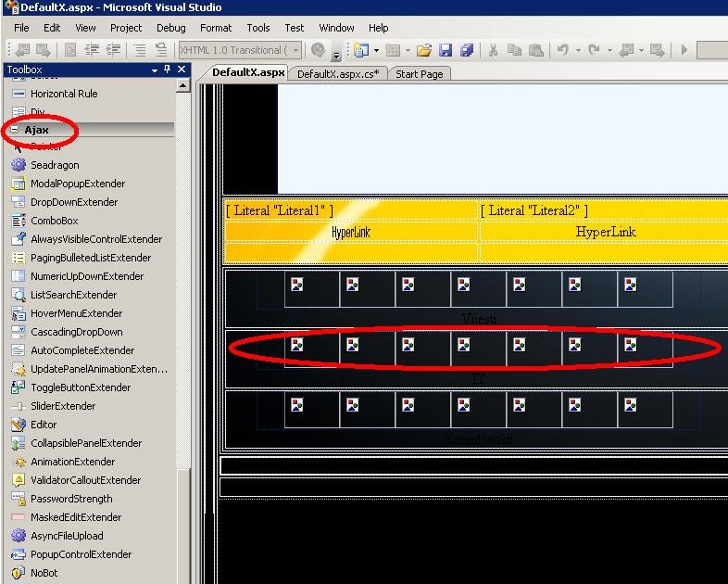Screen dimensions: 728x584
Task: Open the View menu
Action: (x=85, y=28)
